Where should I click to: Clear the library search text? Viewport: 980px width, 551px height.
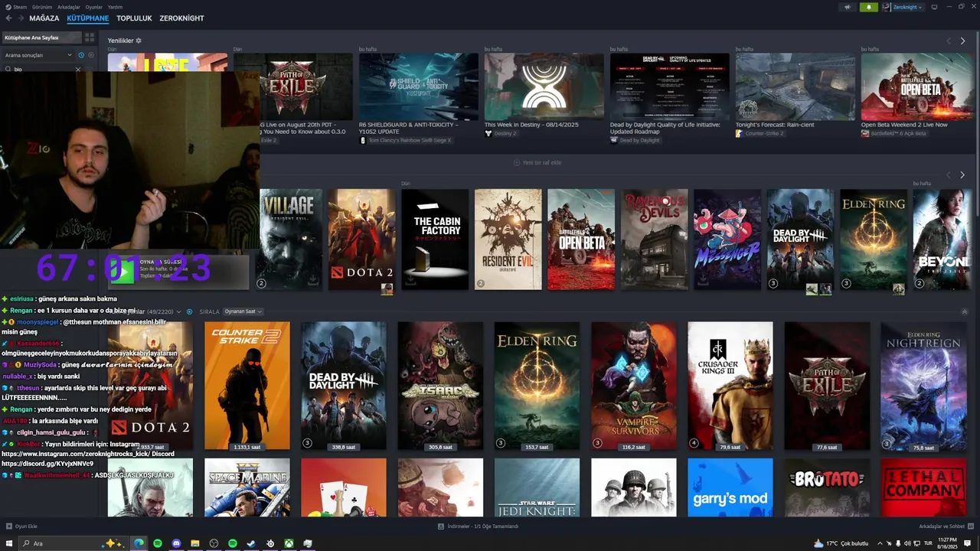click(77, 69)
